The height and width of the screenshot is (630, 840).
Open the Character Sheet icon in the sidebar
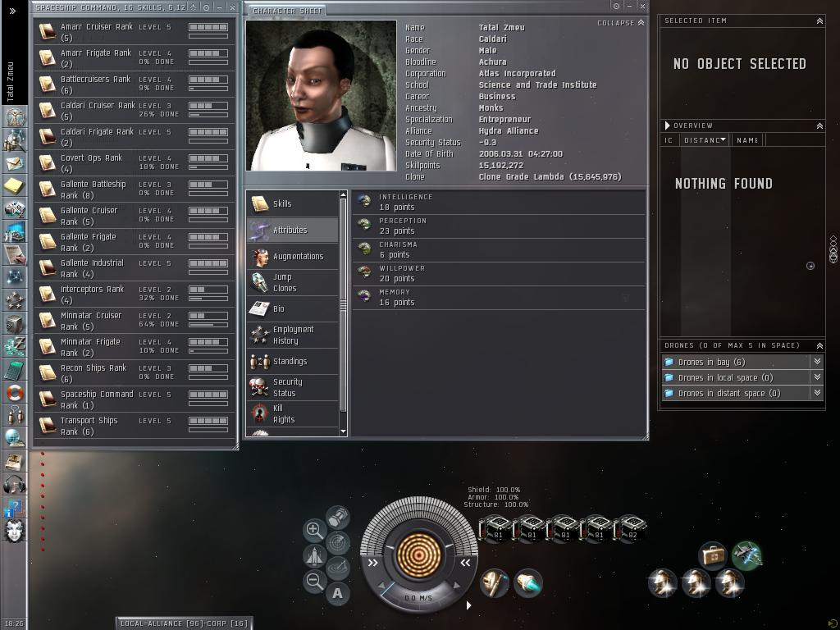point(15,117)
